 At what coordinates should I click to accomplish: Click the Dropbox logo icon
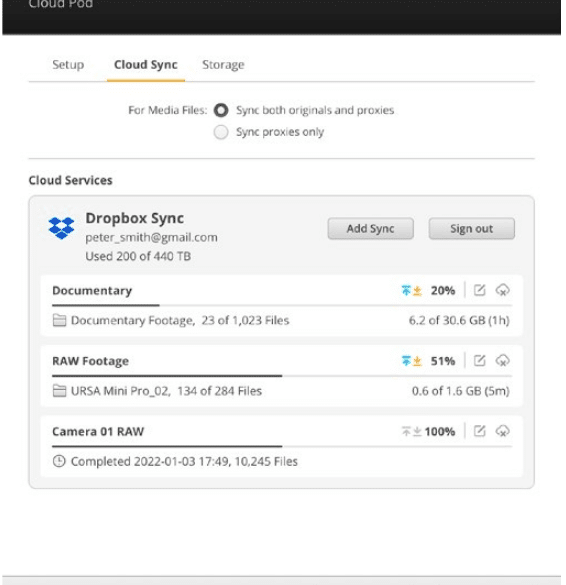pos(61,228)
